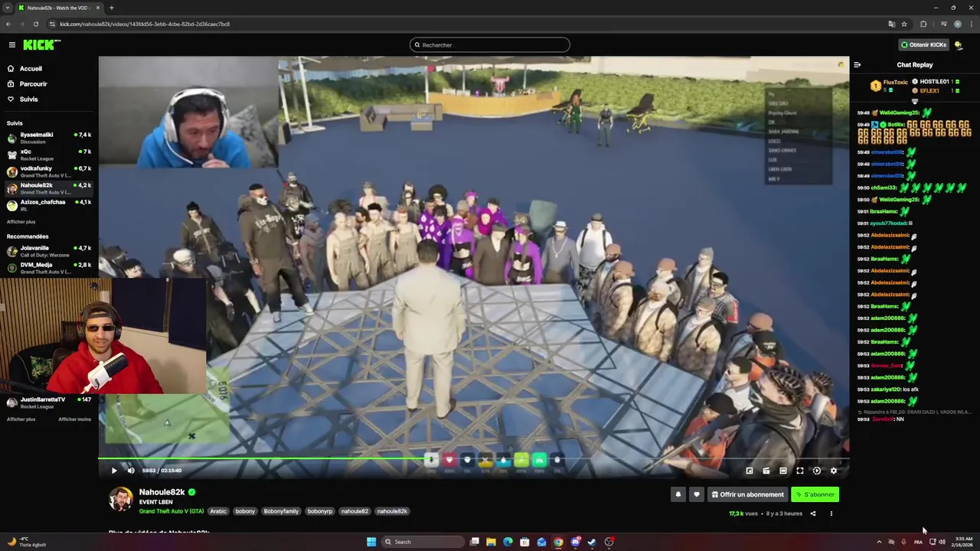Select the Bobonyfamily tag

coord(281,511)
